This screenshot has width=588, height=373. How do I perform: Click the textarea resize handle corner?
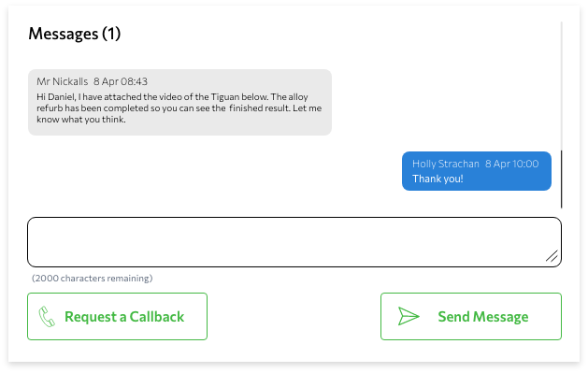552,256
